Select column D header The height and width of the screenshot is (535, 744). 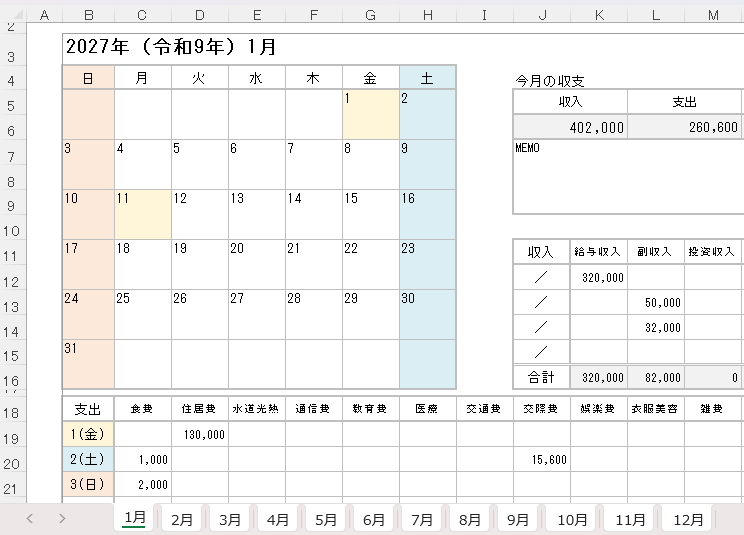coord(200,15)
